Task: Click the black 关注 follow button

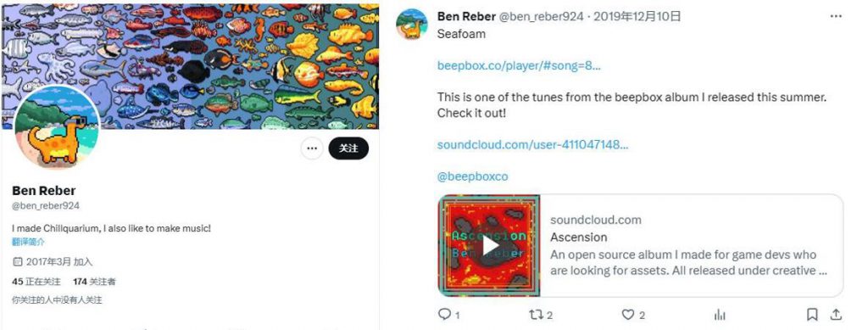Action: 348,148
